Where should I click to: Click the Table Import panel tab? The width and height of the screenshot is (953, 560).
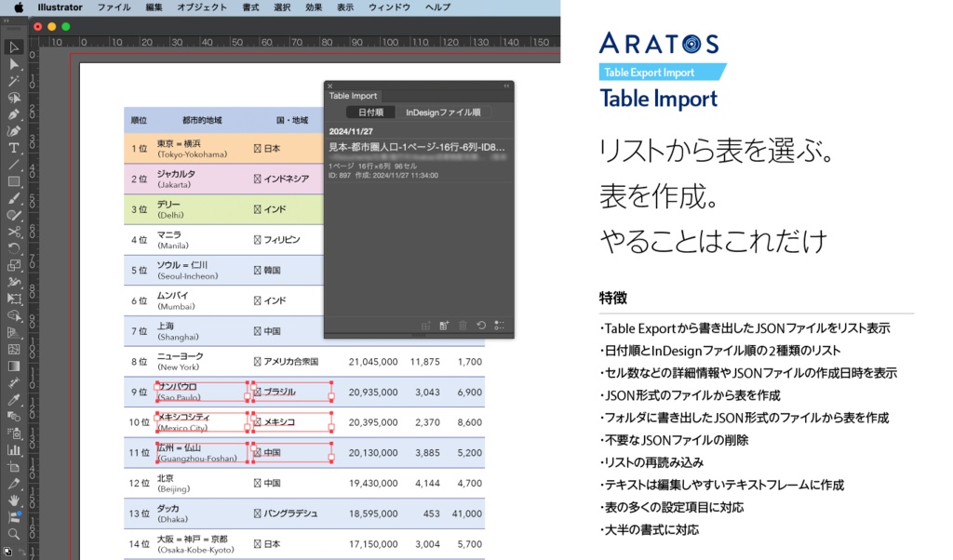click(353, 96)
